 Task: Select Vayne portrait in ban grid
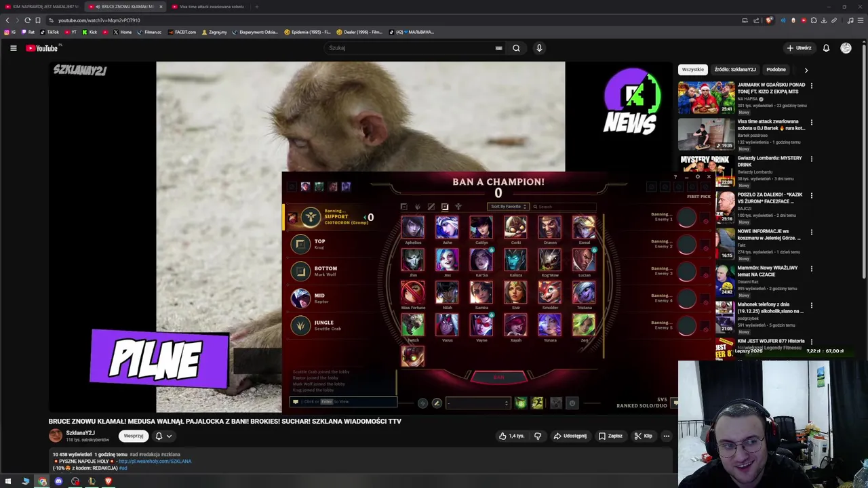[x=481, y=325]
